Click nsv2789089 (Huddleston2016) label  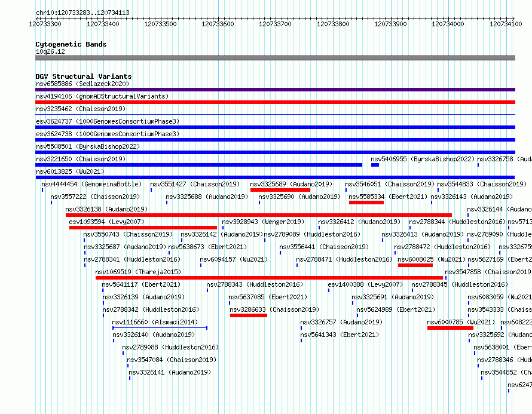click(312, 234)
